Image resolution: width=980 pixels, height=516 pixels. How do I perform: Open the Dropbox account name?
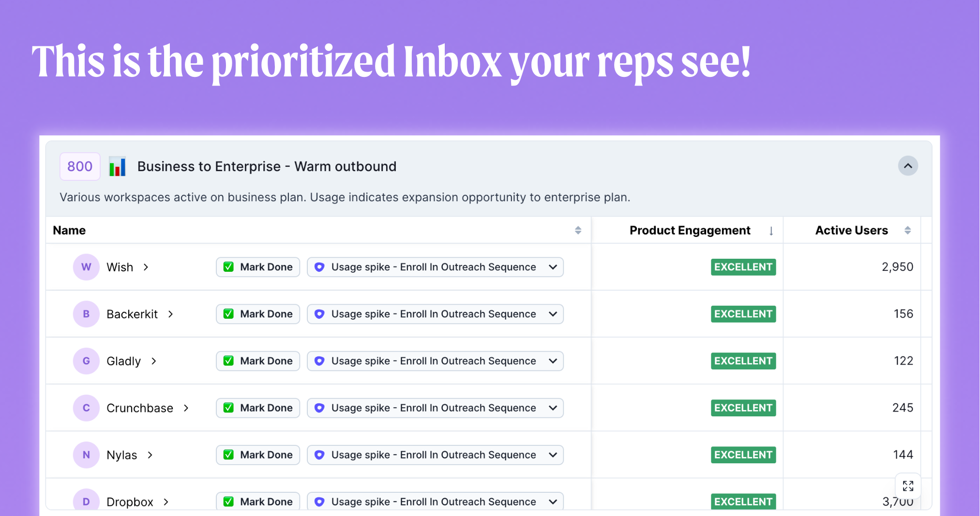click(x=130, y=502)
